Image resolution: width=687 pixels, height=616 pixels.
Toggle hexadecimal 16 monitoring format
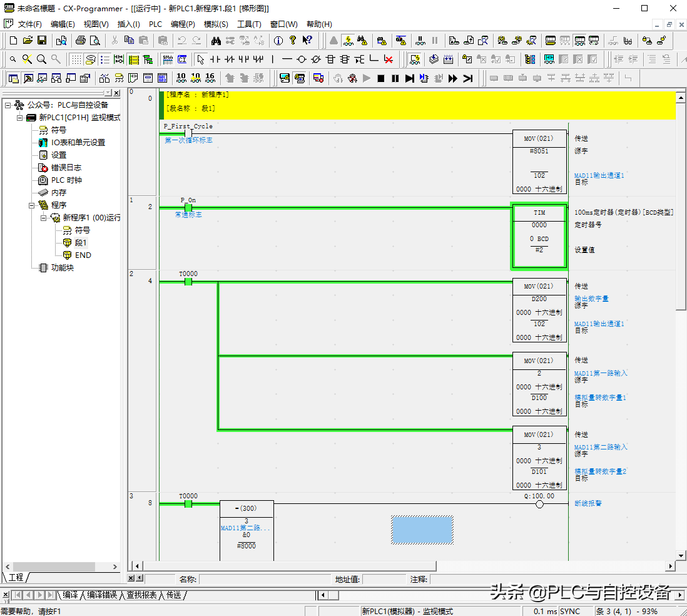tap(210, 78)
